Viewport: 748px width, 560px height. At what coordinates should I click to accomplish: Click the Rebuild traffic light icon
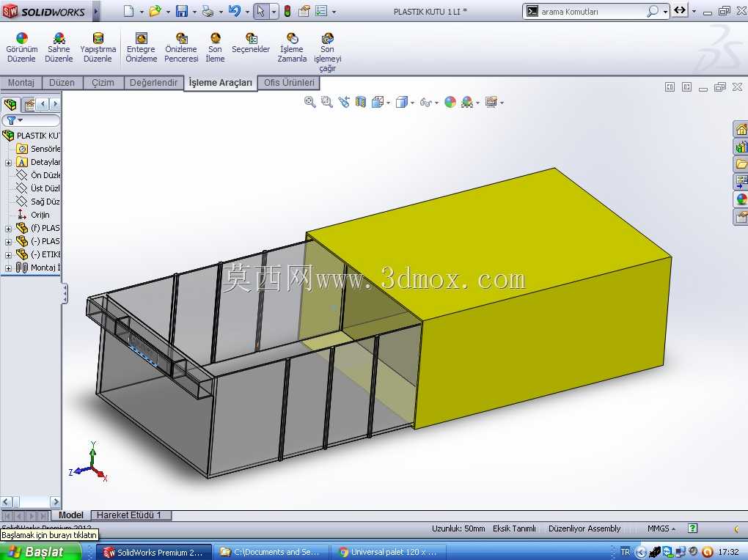[287, 11]
